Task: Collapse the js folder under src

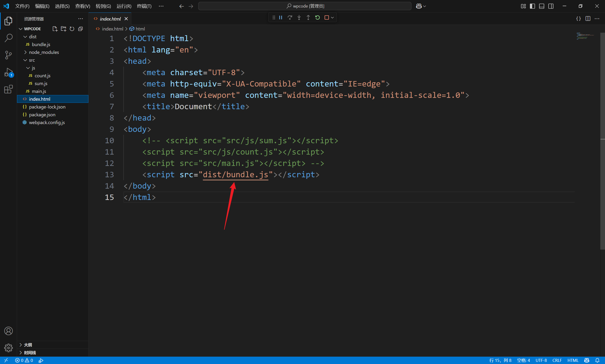Action: tap(28, 68)
